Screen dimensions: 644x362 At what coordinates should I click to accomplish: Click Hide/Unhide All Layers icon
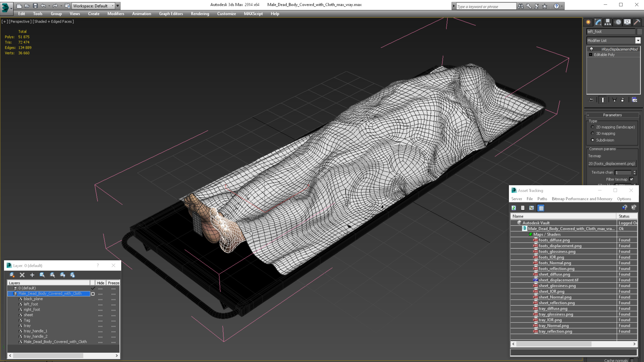click(63, 275)
